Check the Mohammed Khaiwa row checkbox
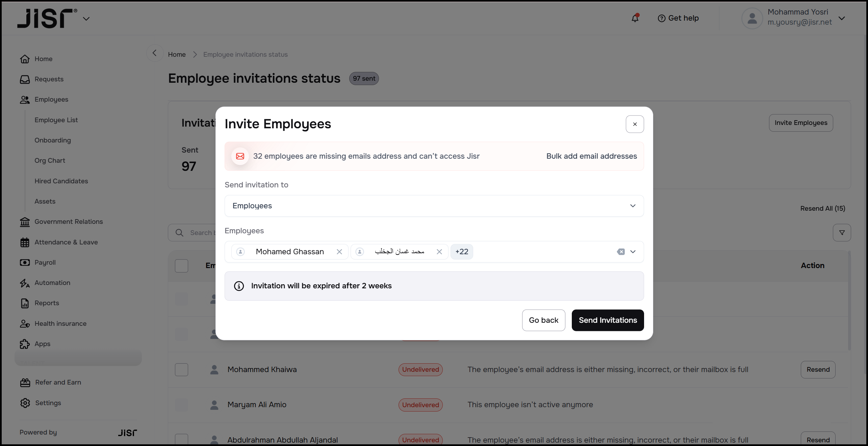 pos(181,370)
